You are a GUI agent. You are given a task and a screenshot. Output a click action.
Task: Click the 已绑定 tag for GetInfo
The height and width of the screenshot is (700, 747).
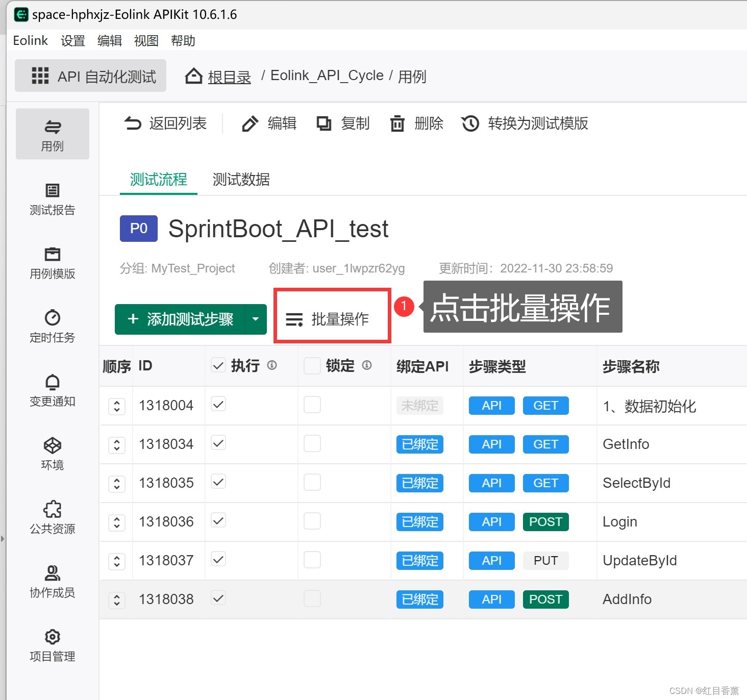420,444
